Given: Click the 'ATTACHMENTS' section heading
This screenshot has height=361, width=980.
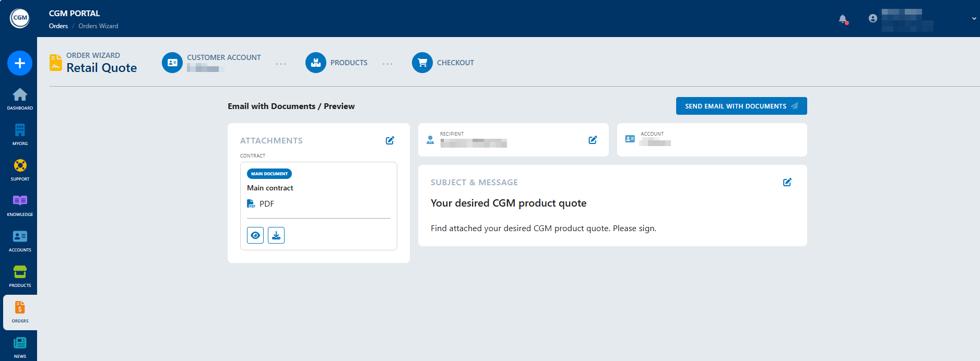Looking at the screenshot, I should 271,141.
